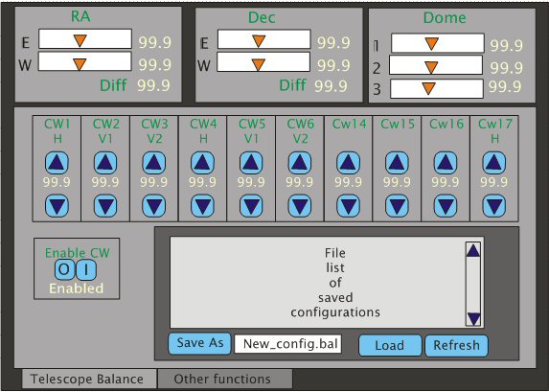Click file list scroll-down arrow
Screen dimensions: 549x392
click(x=473, y=318)
